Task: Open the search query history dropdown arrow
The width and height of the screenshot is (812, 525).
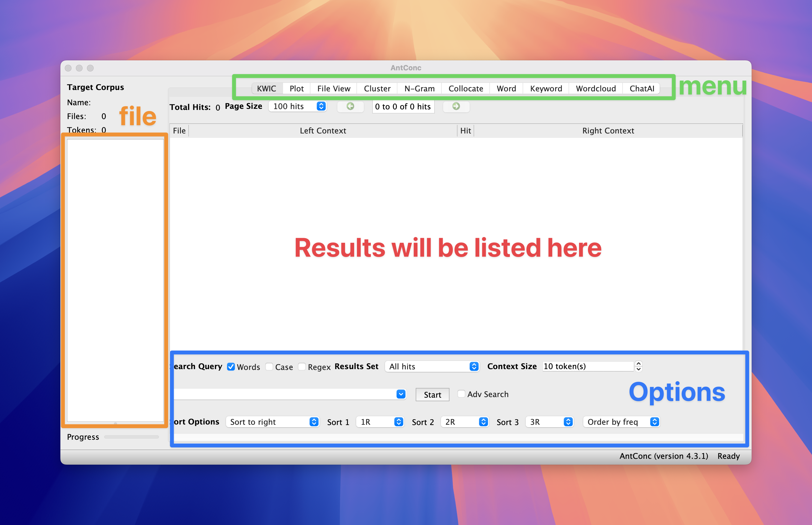Action: 401,394
